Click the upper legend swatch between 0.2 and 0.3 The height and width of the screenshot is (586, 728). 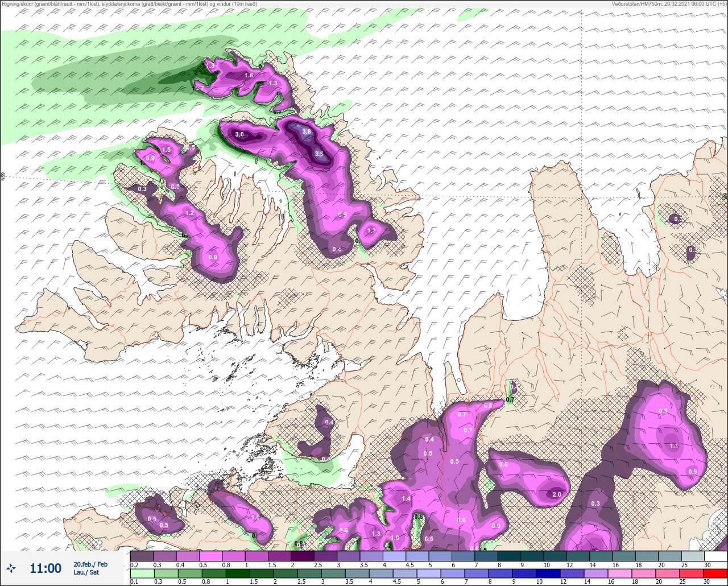(142, 556)
